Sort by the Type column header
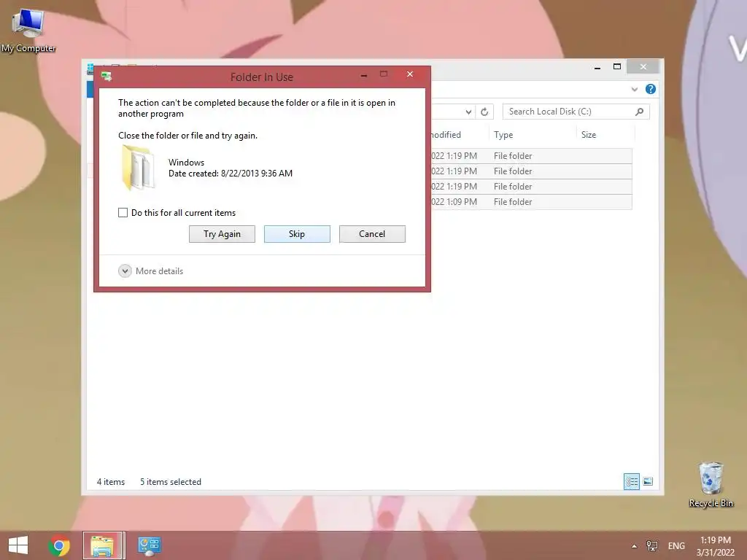This screenshot has height=560, width=747. tap(533, 135)
